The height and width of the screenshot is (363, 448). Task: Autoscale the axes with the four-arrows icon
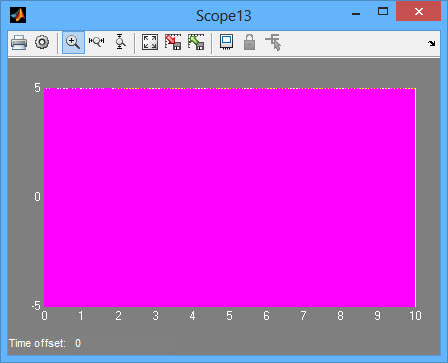point(150,42)
